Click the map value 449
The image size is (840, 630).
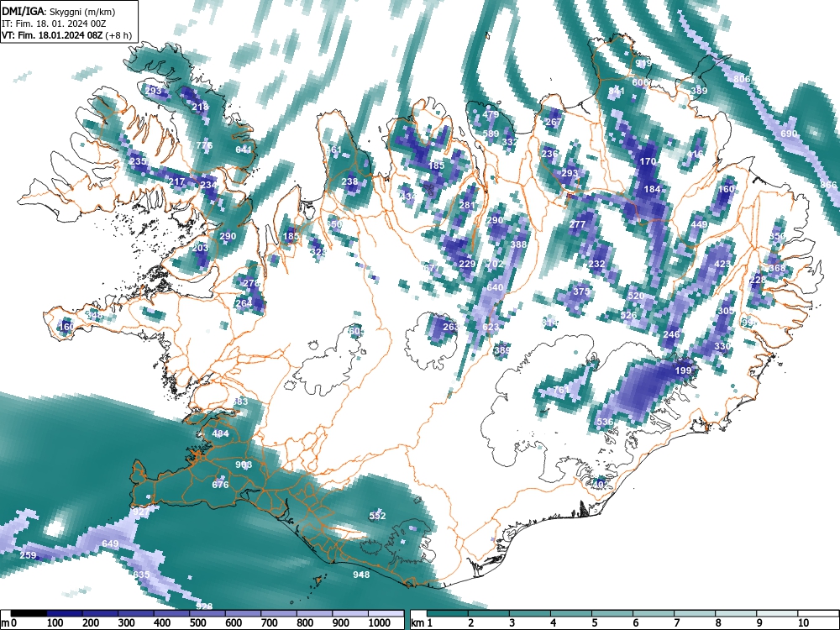point(699,224)
